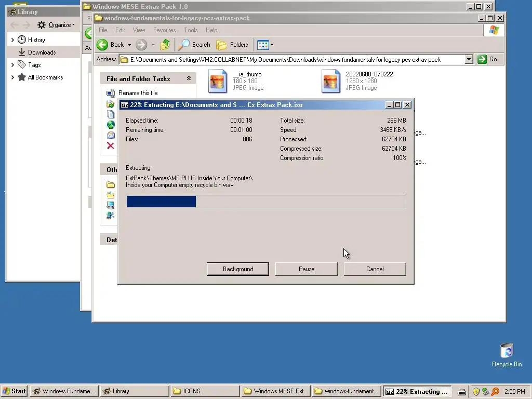Viewport: 532px width, 399px height.
Task: Open the Recycle Bin desktop icon
Action: [507, 355]
